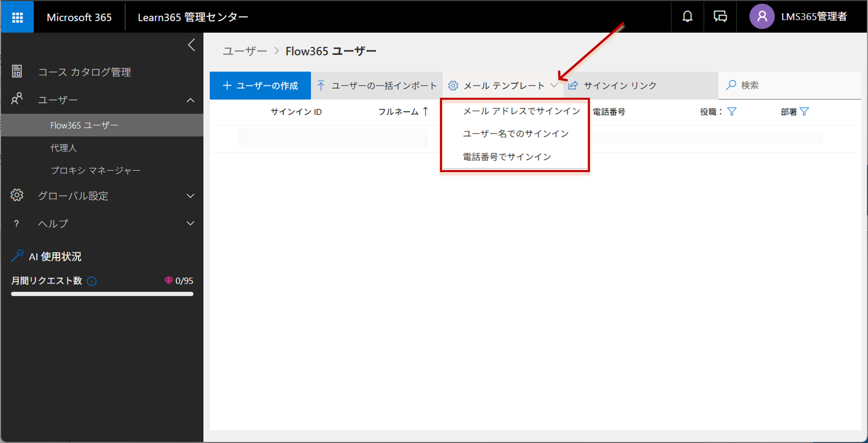Click the 電話番号 column header
The height and width of the screenshot is (443, 868).
coord(609,112)
